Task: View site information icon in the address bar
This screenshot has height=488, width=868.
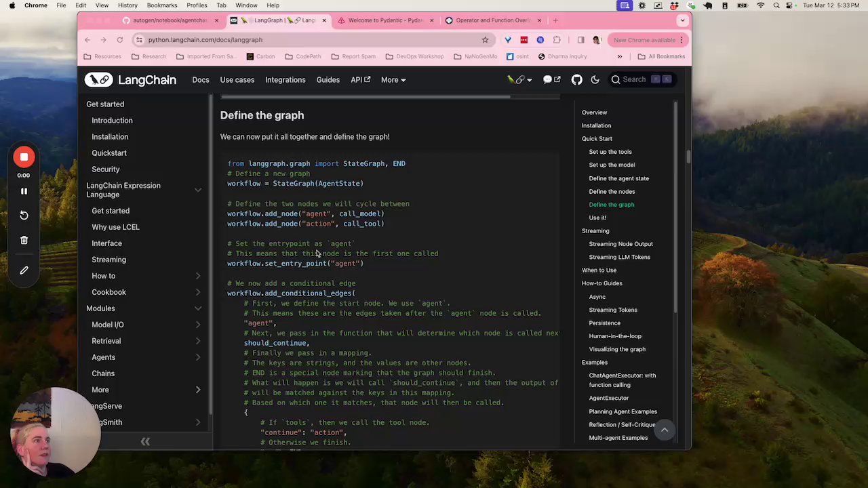Action: pyautogui.click(x=139, y=40)
